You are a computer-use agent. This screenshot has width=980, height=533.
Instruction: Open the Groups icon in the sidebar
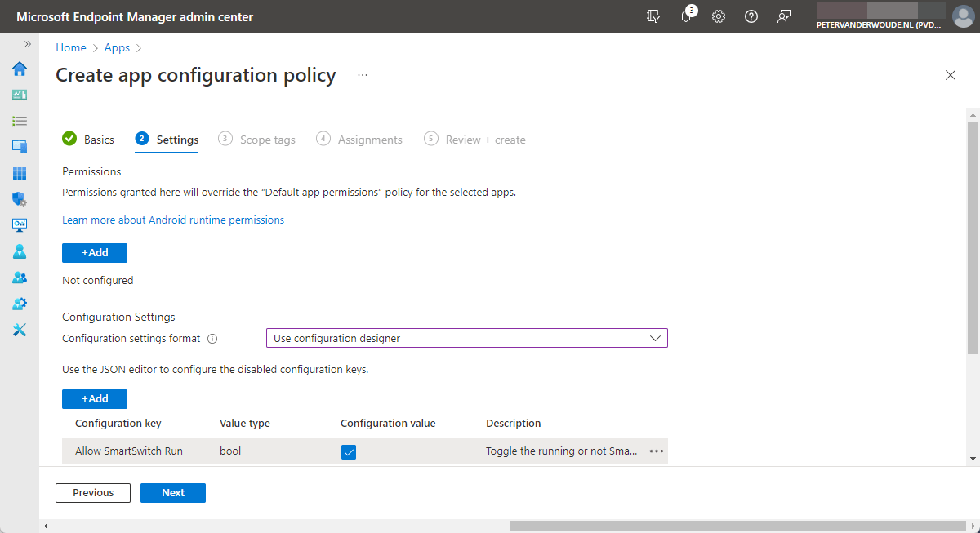[19, 278]
